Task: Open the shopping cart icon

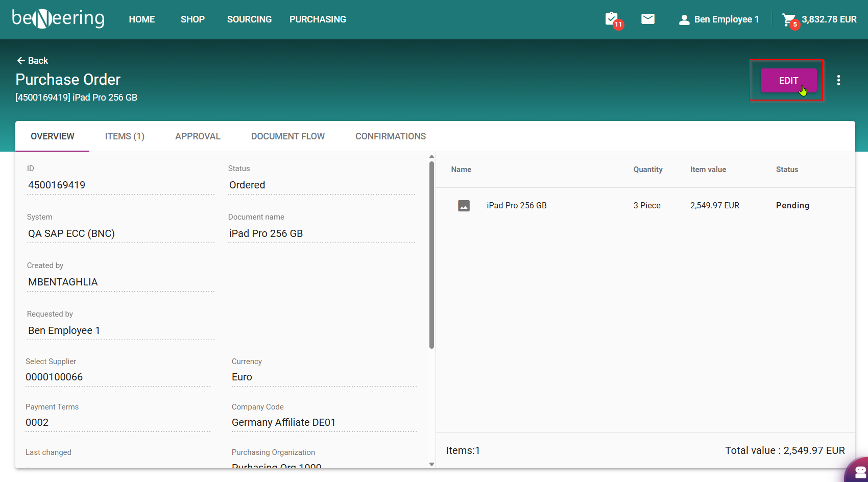Action: click(789, 20)
